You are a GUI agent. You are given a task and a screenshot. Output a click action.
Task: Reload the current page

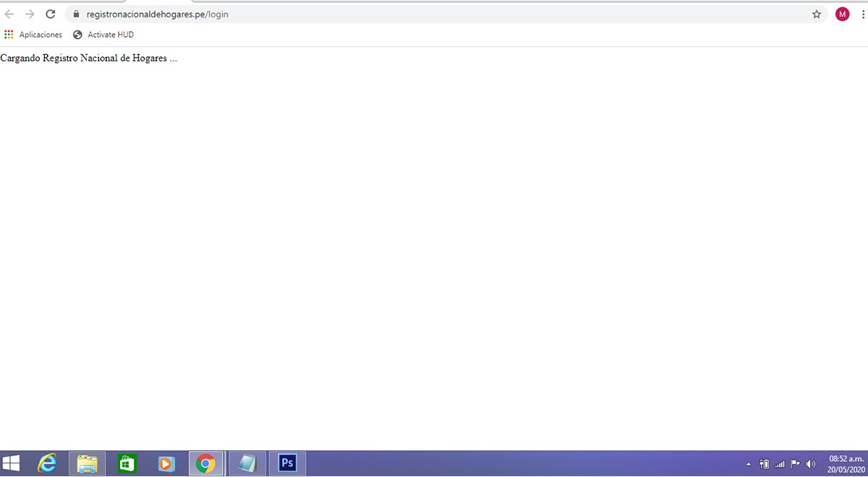pyautogui.click(x=51, y=14)
